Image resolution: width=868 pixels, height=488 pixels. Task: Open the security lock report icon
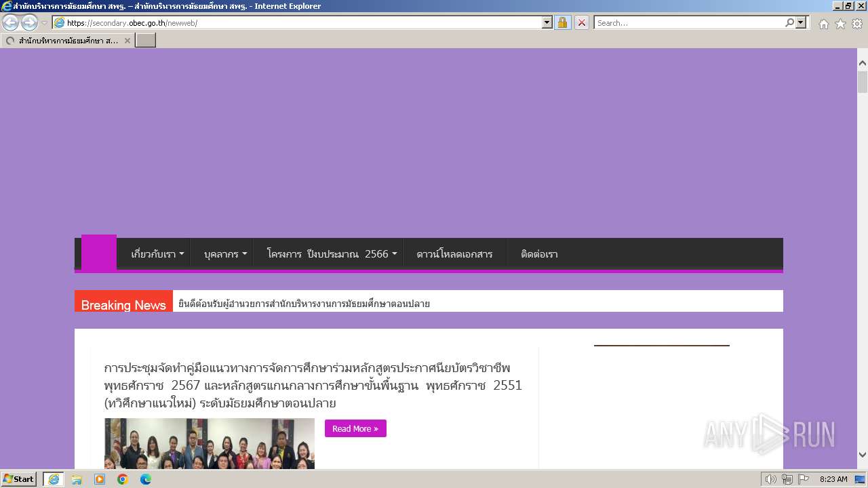point(562,22)
